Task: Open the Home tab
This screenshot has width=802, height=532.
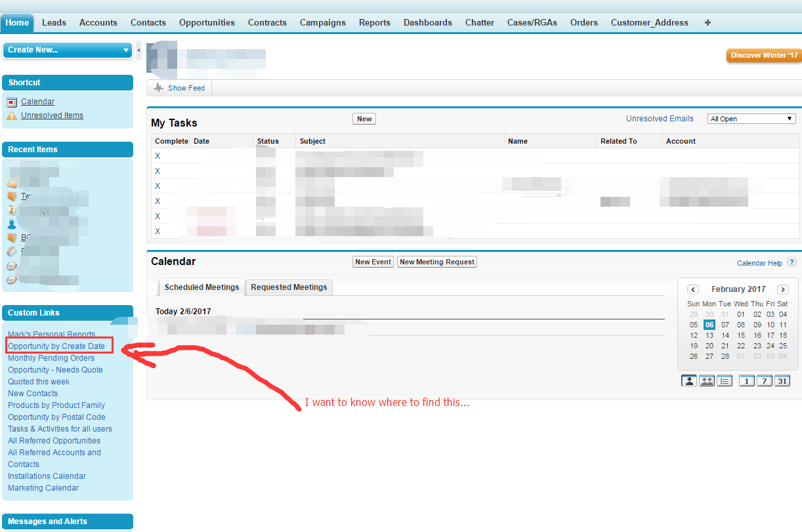Action: pos(17,22)
